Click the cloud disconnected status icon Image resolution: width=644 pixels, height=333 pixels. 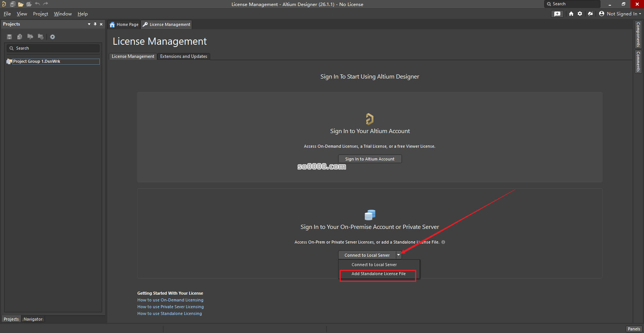[590, 14]
